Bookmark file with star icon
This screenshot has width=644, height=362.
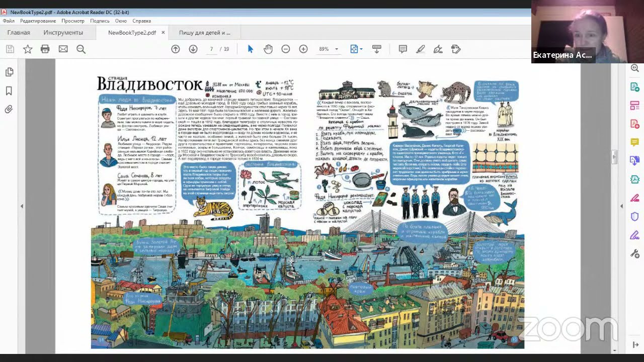(x=28, y=49)
